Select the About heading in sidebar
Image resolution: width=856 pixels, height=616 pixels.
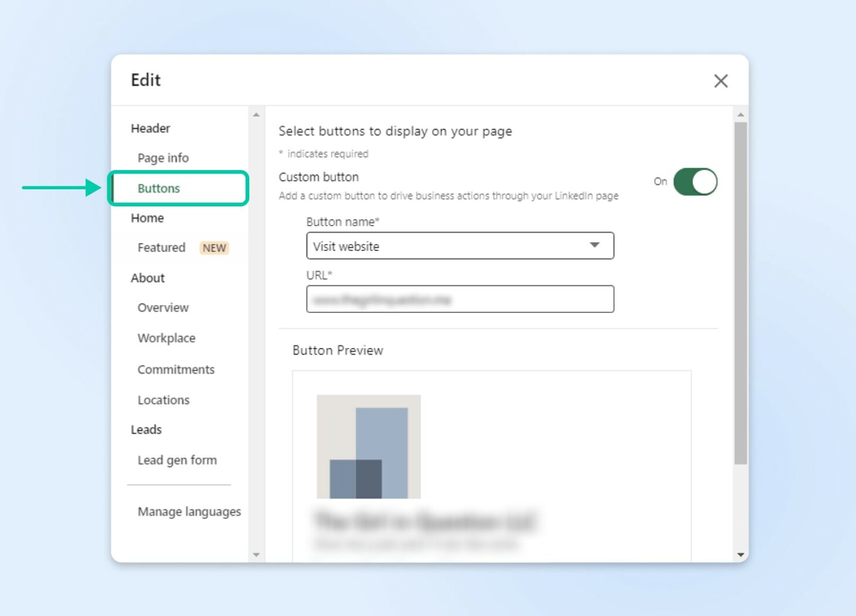(x=147, y=278)
